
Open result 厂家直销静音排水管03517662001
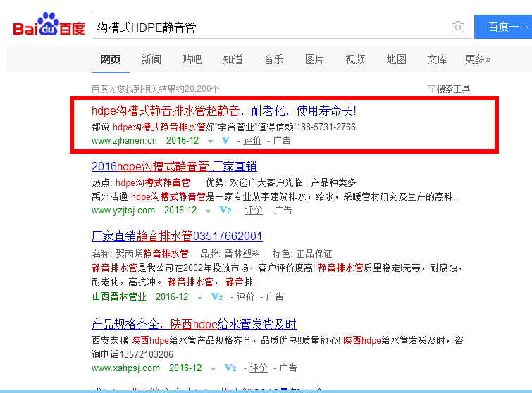(177, 236)
